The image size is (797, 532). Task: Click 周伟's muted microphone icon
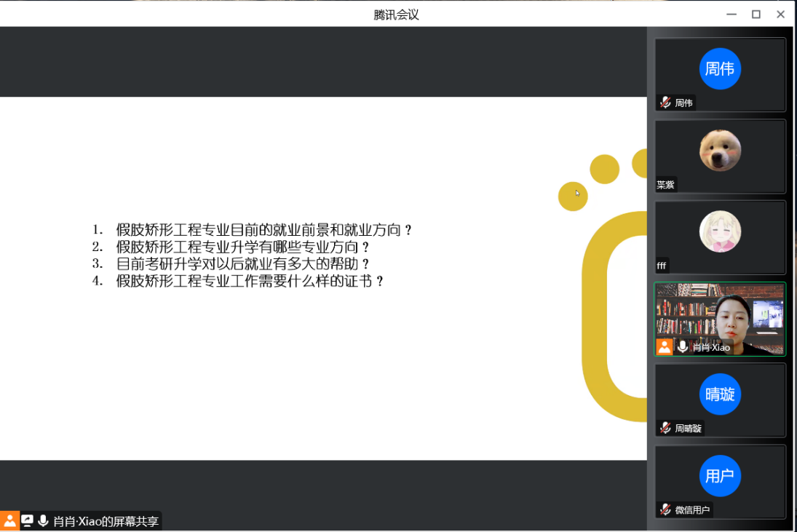point(665,103)
